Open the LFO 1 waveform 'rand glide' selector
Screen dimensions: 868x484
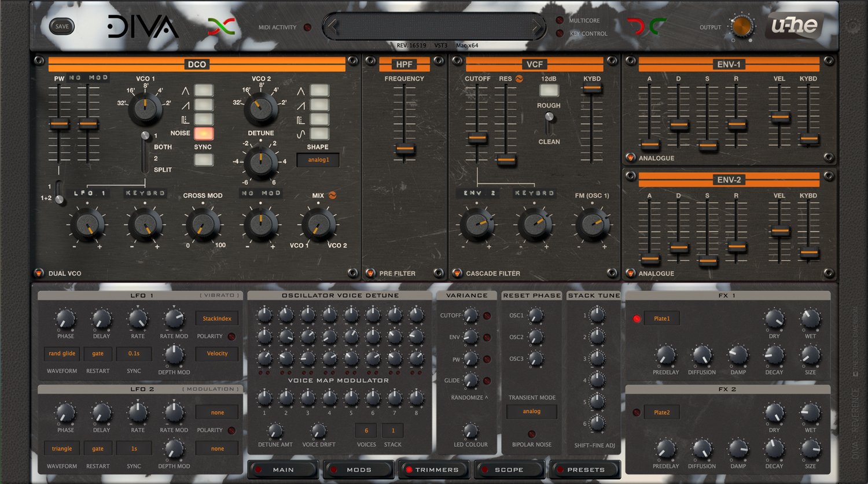[62, 353]
